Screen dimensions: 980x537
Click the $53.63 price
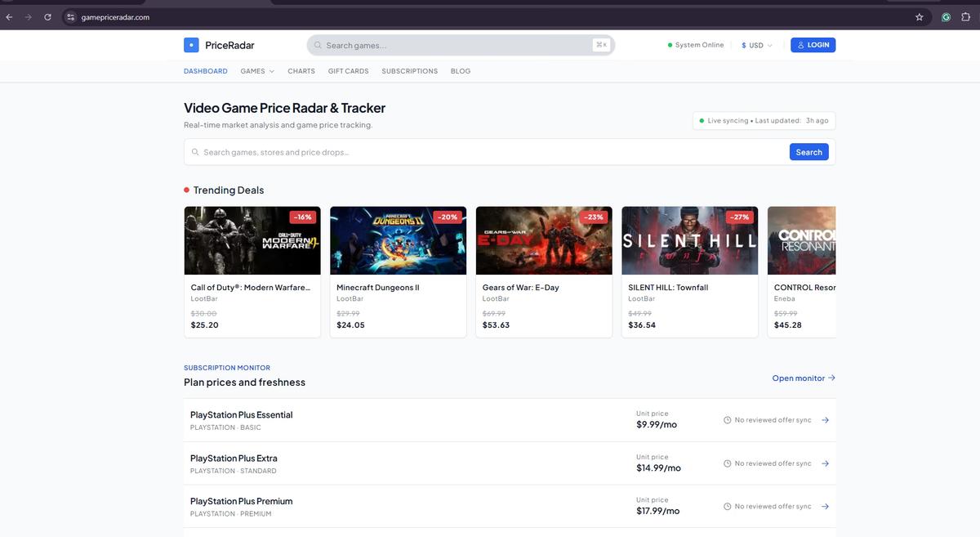pos(497,325)
